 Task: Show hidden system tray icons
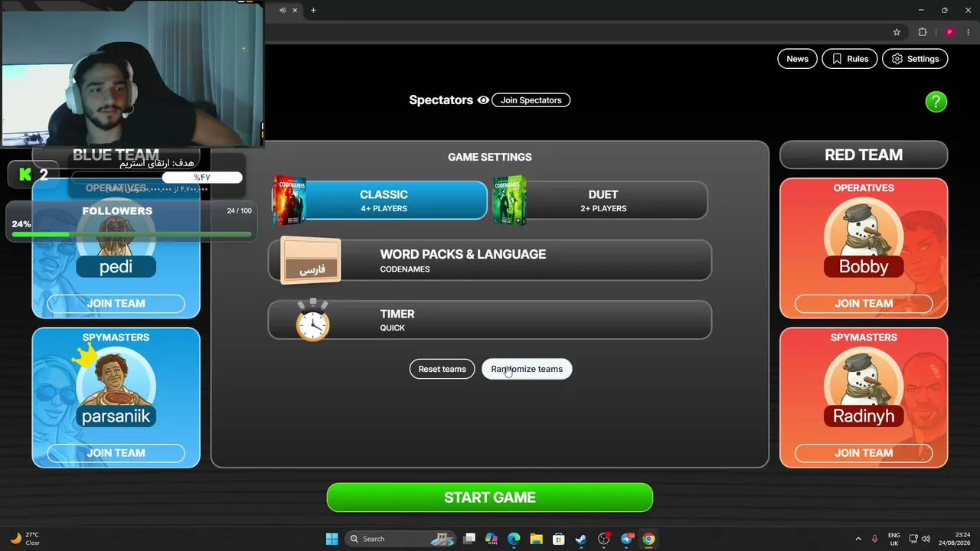[857, 539]
